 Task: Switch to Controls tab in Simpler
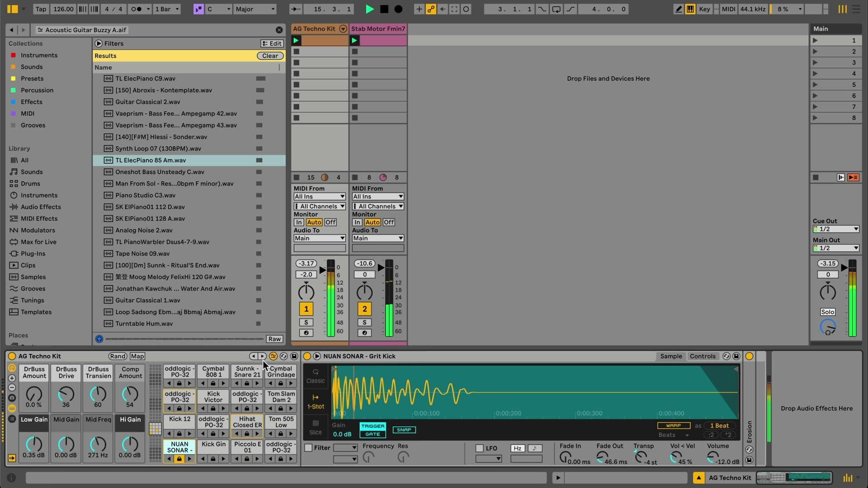click(703, 357)
